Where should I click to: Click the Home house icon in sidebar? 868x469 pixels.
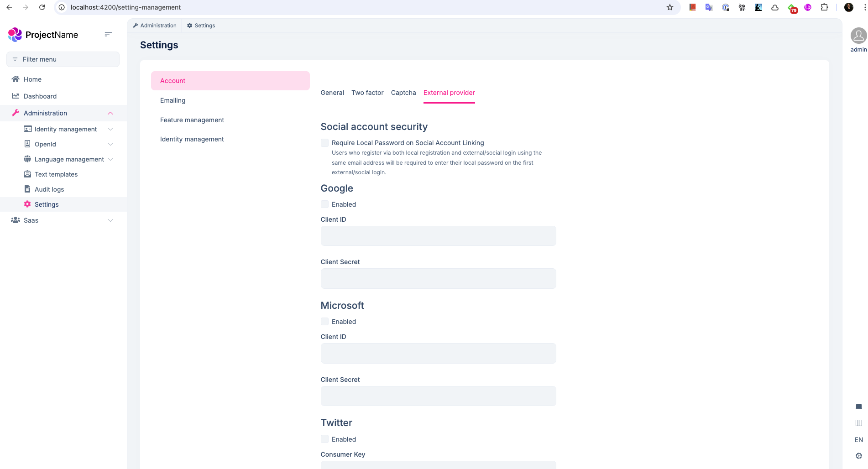16,79
